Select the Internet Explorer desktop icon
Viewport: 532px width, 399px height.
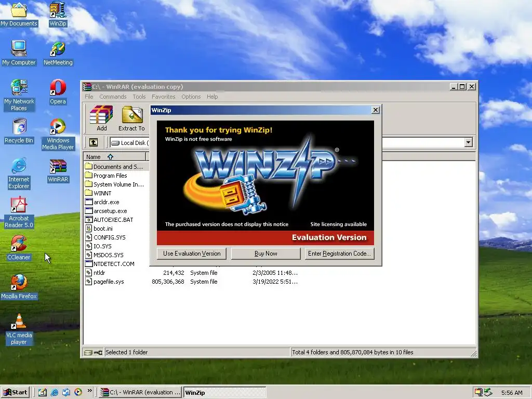coord(19,173)
